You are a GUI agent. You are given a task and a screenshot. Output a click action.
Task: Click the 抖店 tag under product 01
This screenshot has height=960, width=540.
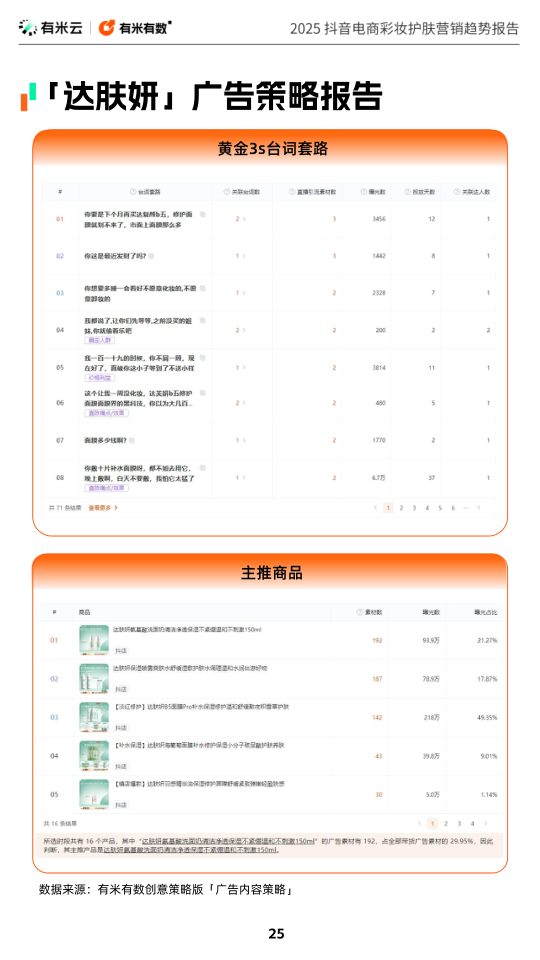[x=121, y=651]
